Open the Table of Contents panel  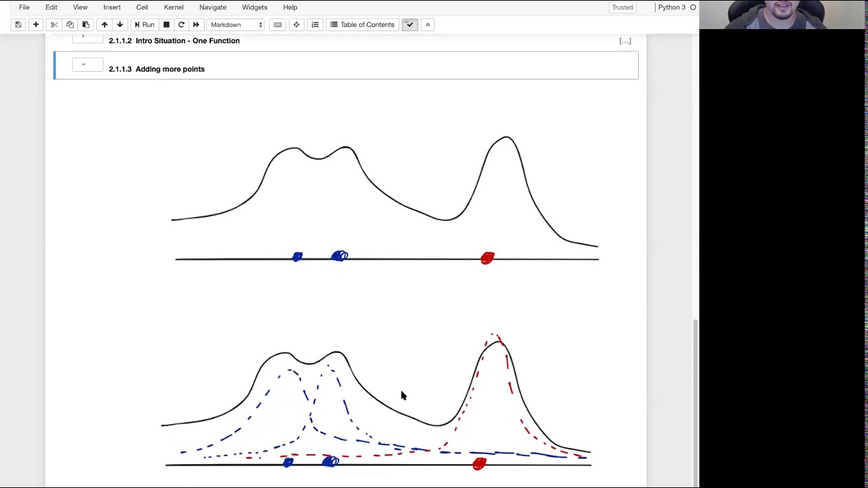click(x=362, y=24)
